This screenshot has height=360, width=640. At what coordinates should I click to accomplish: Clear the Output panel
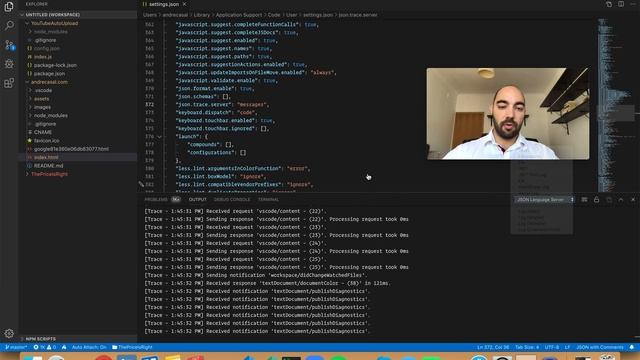[584, 200]
